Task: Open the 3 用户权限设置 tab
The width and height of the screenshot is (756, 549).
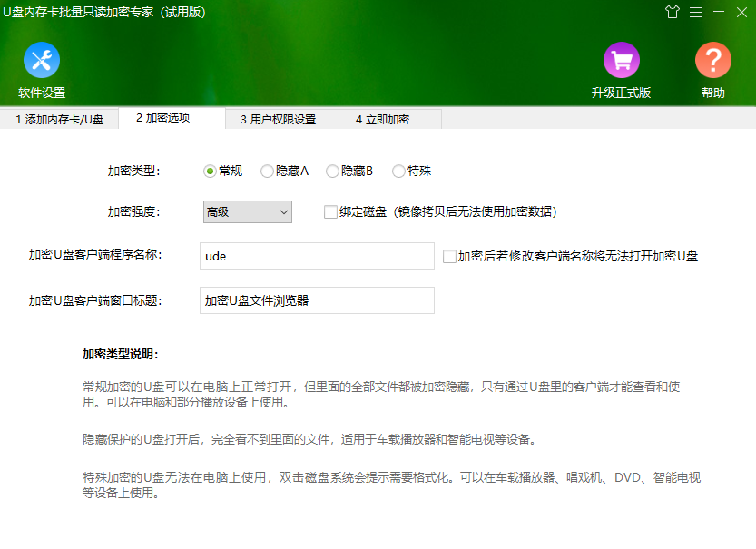Action: pos(279,119)
